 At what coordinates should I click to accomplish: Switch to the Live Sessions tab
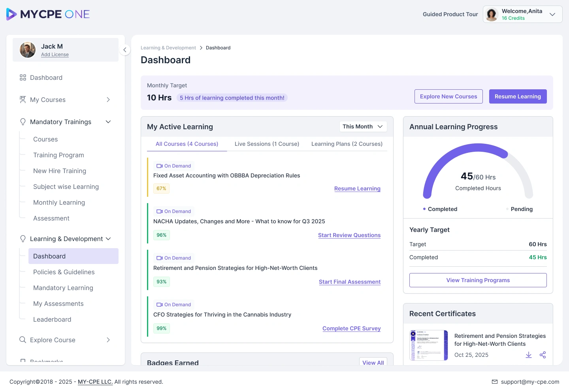point(267,144)
